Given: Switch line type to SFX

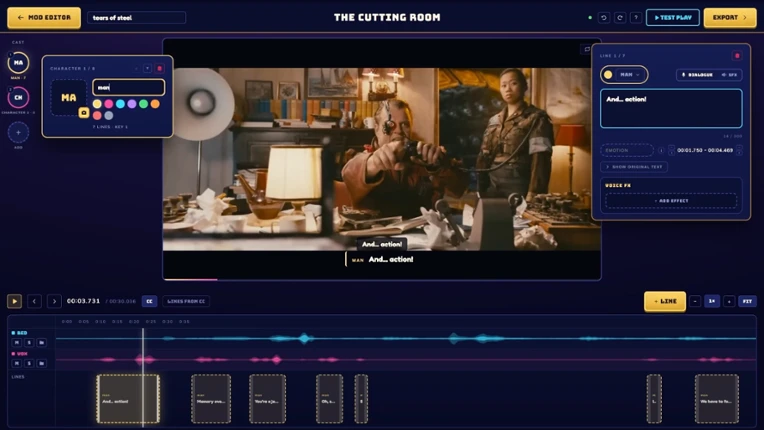Looking at the screenshot, I should [x=729, y=75].
